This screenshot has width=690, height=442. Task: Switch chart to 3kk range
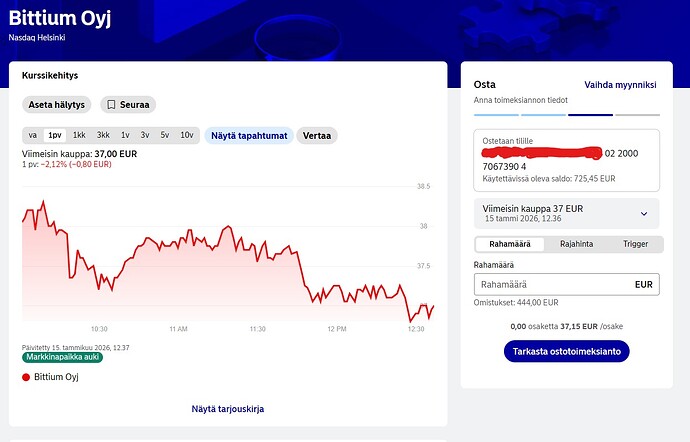103,135
